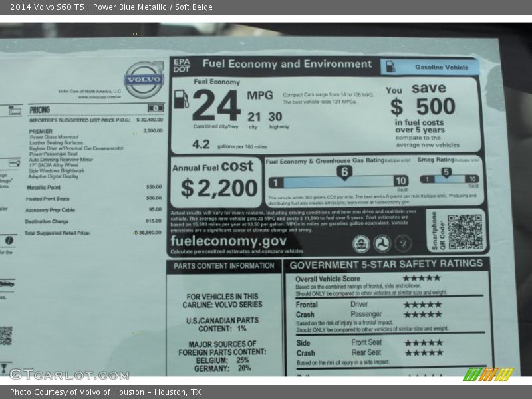Click the 10 Best end of greenhouse scale

401,181
